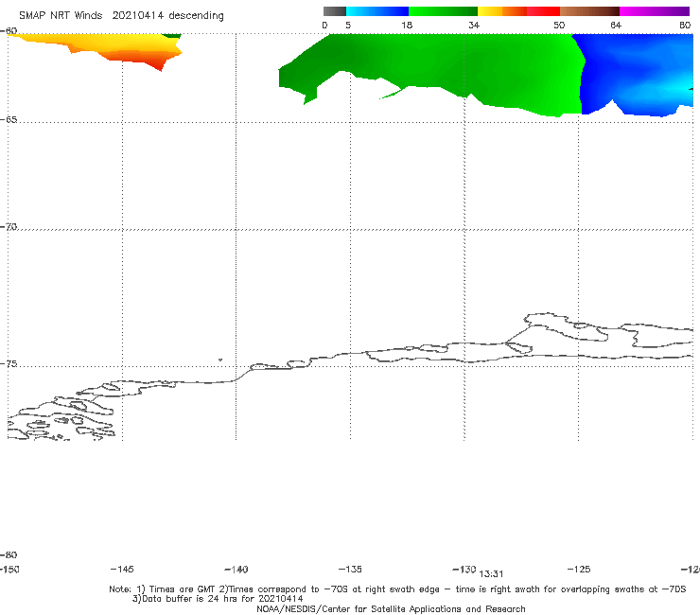Image resolution: width=700 pixels, height=615 pixels.
Task: Click the latitude label -75
Action: (x=9, y=363)
